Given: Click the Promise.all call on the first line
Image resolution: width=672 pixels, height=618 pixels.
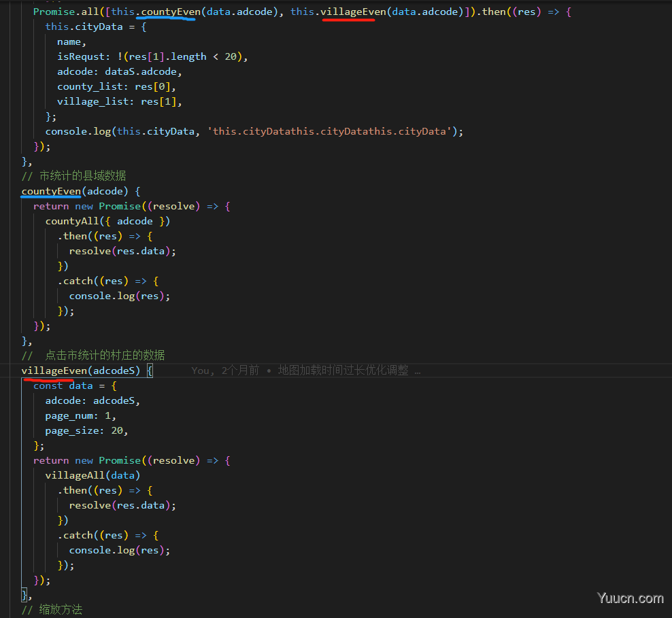Looking at the screenshot, I should pos(66,12).
